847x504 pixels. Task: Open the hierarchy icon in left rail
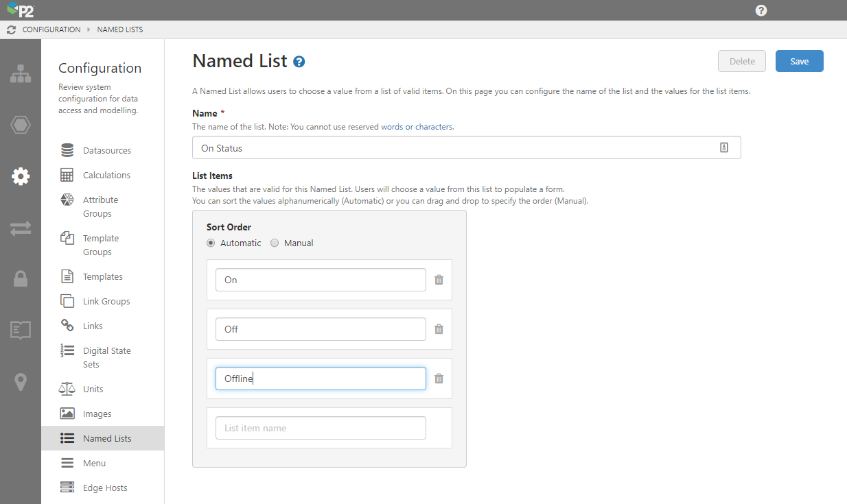point(21,74)
